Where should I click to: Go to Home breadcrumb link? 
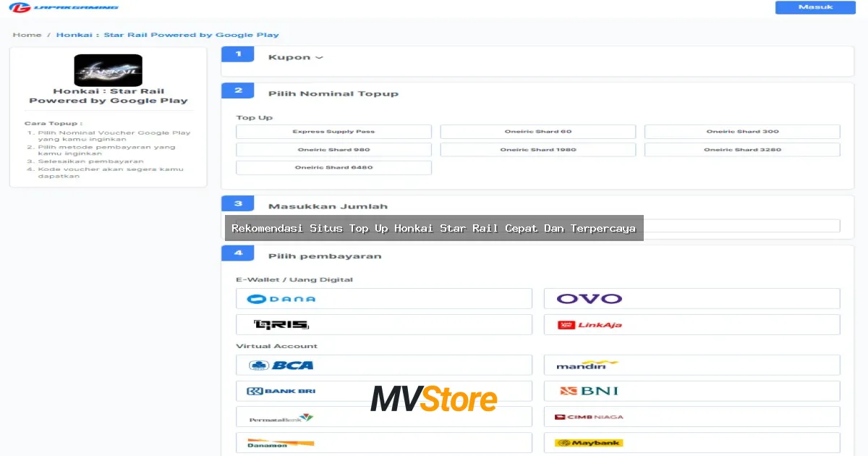click(27, 35)
